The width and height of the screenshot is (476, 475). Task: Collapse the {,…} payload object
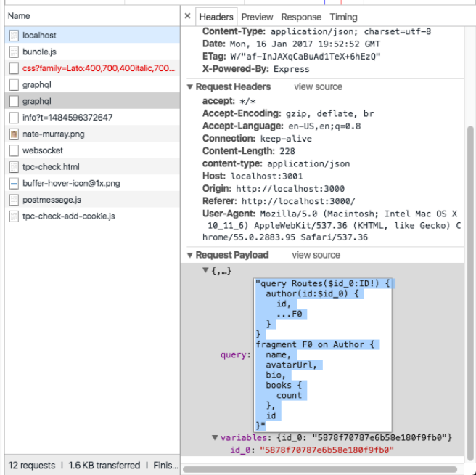point(205,270)
